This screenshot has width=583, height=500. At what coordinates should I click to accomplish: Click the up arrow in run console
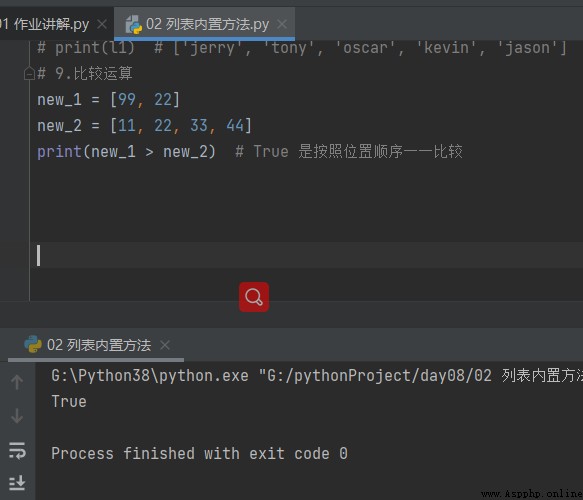(17, 382)
